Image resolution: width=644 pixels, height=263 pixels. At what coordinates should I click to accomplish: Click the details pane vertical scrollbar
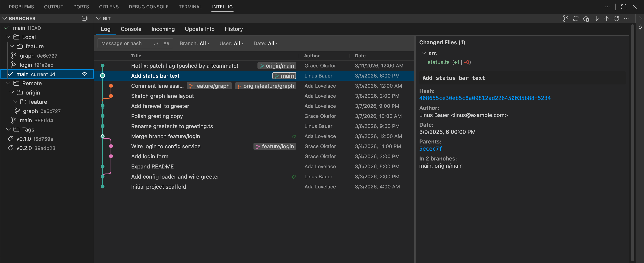click(632, 142)
